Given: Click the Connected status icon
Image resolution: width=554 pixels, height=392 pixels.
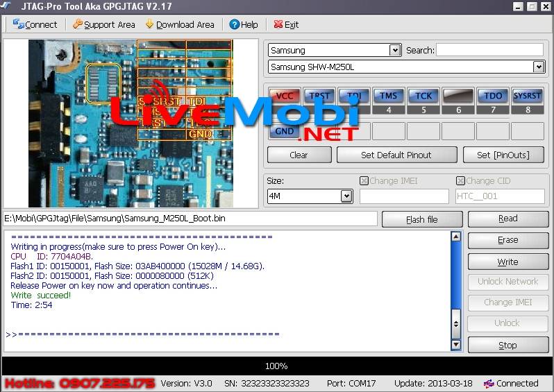Looking at the screenshot, I should 489,384.
